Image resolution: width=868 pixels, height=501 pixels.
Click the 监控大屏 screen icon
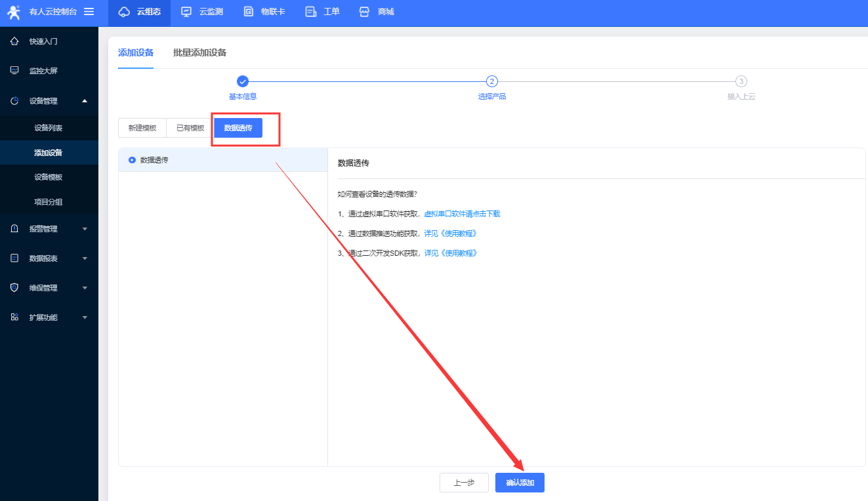point(14,71)
